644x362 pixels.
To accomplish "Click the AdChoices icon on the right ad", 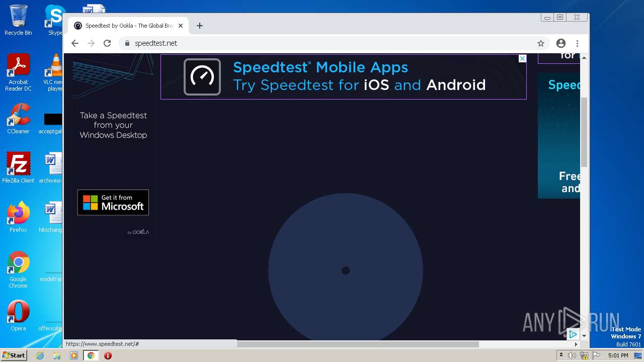I will click(573, 334).
